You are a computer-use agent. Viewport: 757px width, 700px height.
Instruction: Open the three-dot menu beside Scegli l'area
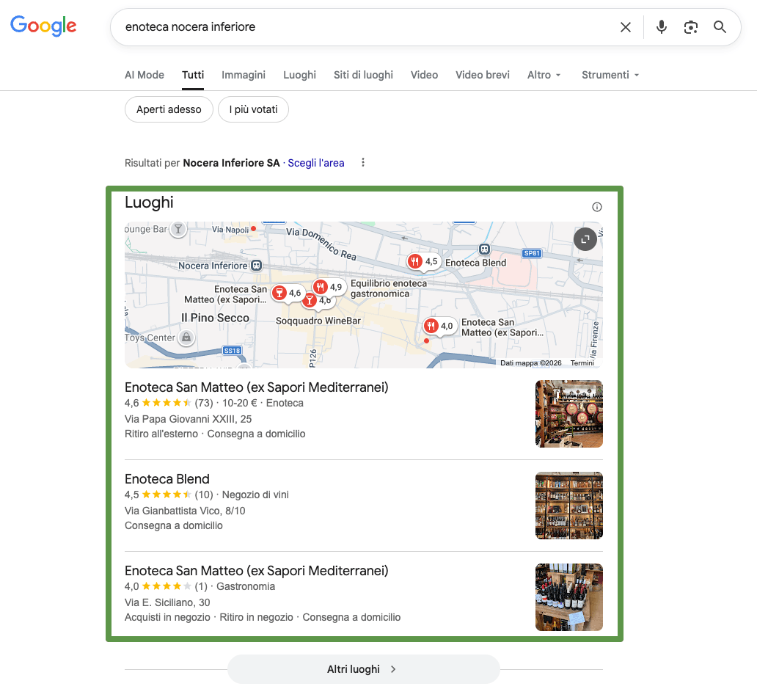click(363, 163)
